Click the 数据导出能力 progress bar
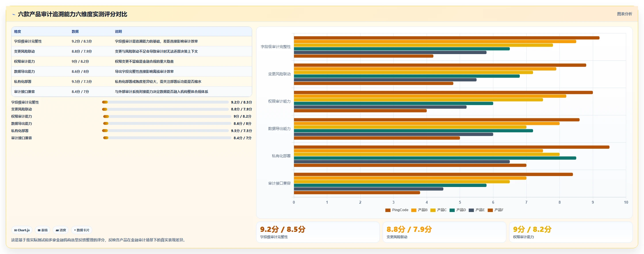The image size is (644, 254). 167,123
